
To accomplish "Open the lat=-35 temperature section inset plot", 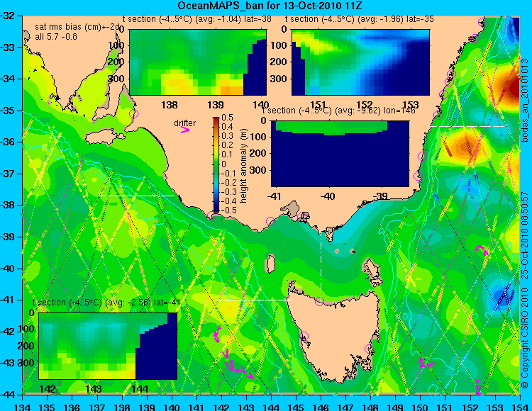I will point(360,62).
